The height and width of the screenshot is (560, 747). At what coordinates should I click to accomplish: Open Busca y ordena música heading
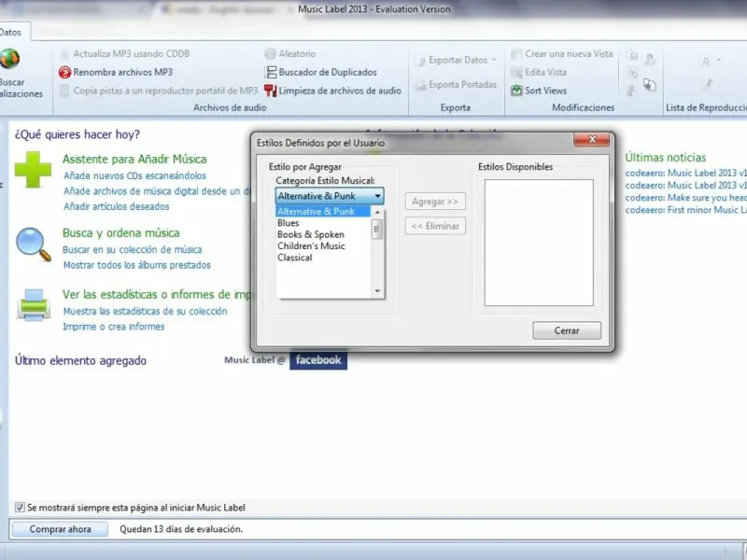(x=121, y=232)
